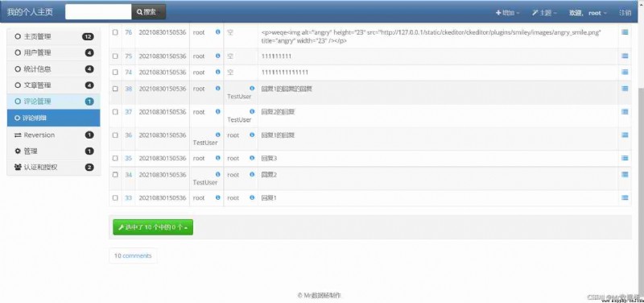Open details menu icon for comment 36
The height and width of the screenshot is (303, 644).
[625, 135]
